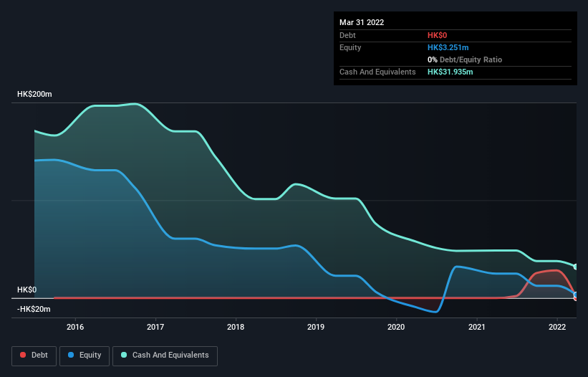Click the HK$200m y-axis label

[34, 94]
